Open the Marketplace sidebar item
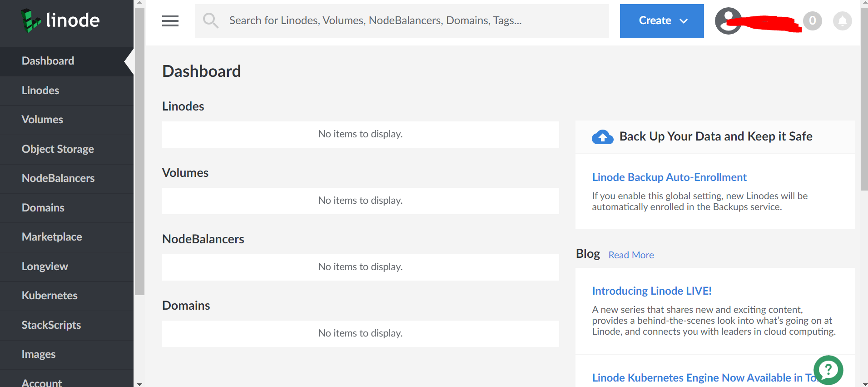 coord(52,237)
